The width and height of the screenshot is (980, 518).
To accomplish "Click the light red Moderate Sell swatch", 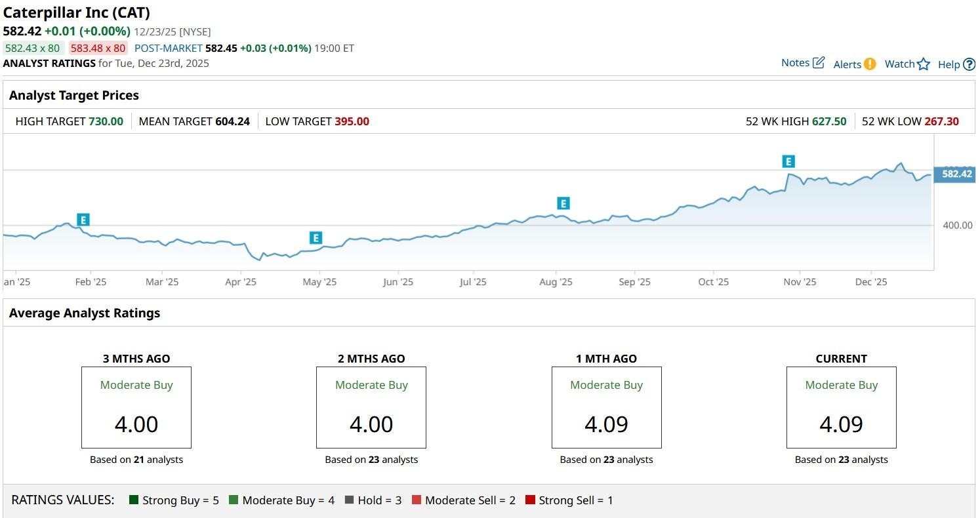I will coord(416,500).
